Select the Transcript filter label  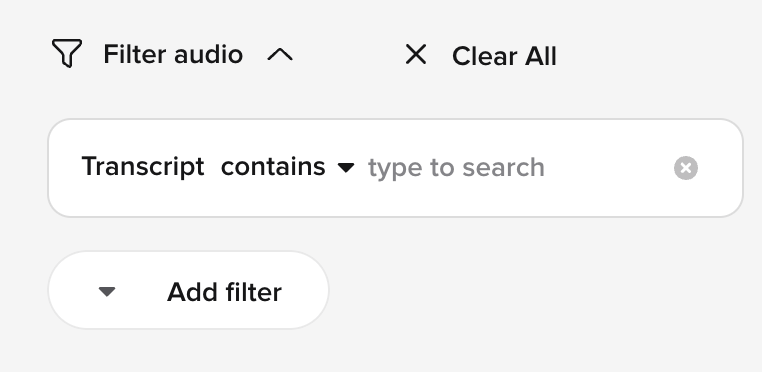pos(143,167)
